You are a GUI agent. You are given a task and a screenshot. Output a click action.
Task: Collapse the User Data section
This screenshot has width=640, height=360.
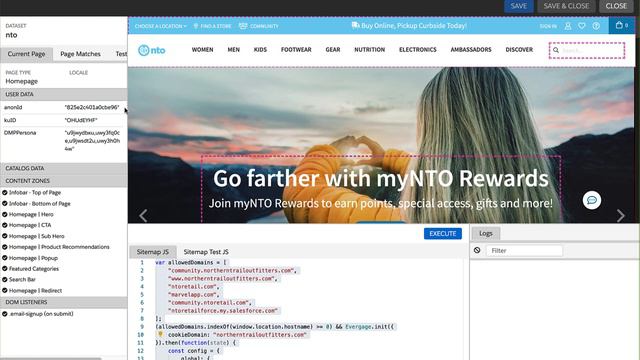(64, 94)
